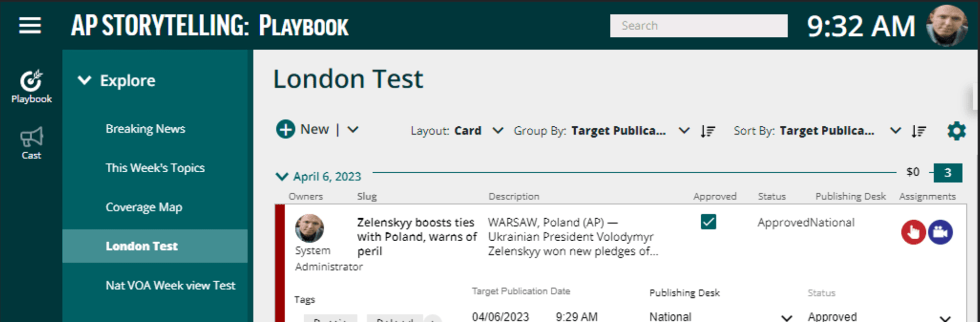
Task: Open the Status Approved dropdown
Action: coord(879,316)
